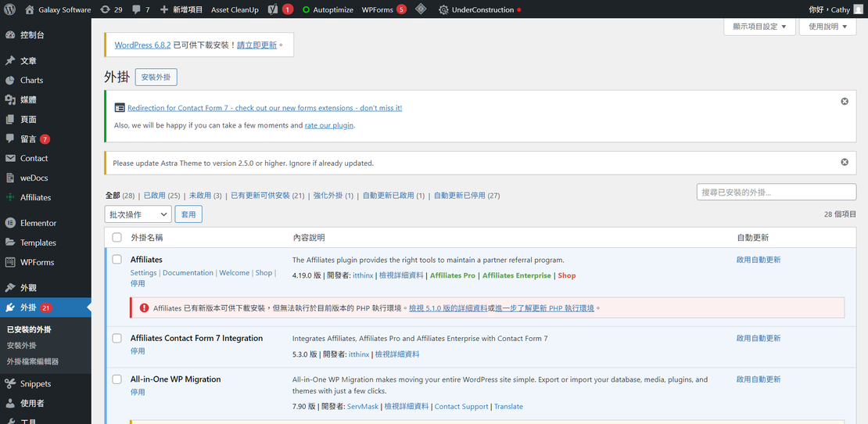The image size is (868, 424).
Task: Select the All-in-One WP Migration checkbox
Action: click(117, 379)
